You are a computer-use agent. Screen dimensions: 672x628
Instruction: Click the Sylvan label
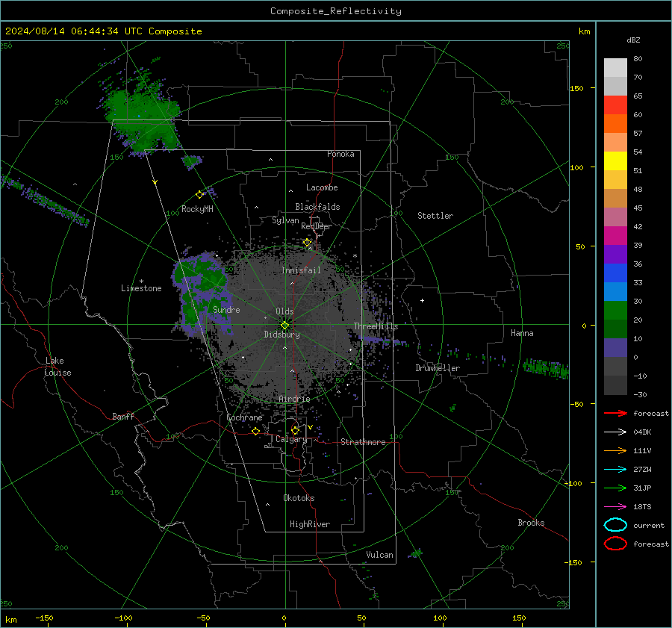pyautogui.click(x=285, y=220)
